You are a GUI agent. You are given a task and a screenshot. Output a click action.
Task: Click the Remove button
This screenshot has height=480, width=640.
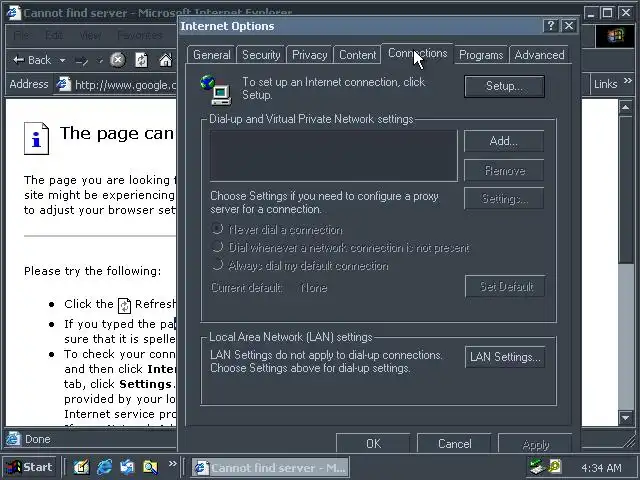(x=504, y=170)
